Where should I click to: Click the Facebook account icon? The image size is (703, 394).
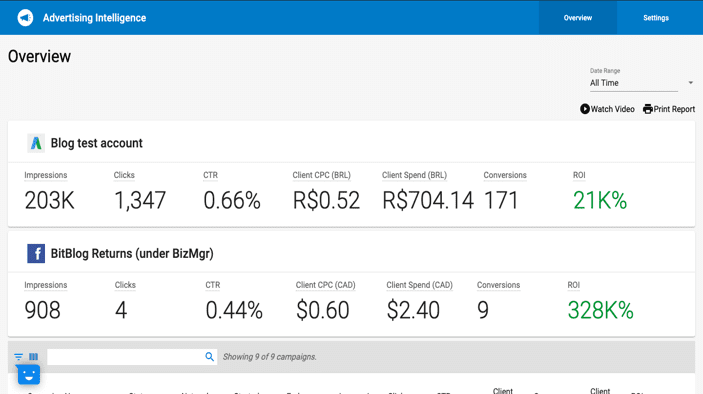(x=36, y=253)
